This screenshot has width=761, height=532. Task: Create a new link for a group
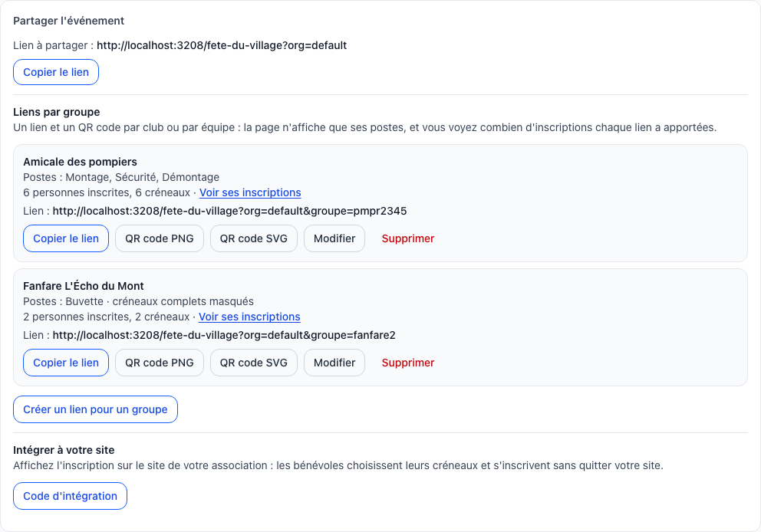(x=95, y=409)
